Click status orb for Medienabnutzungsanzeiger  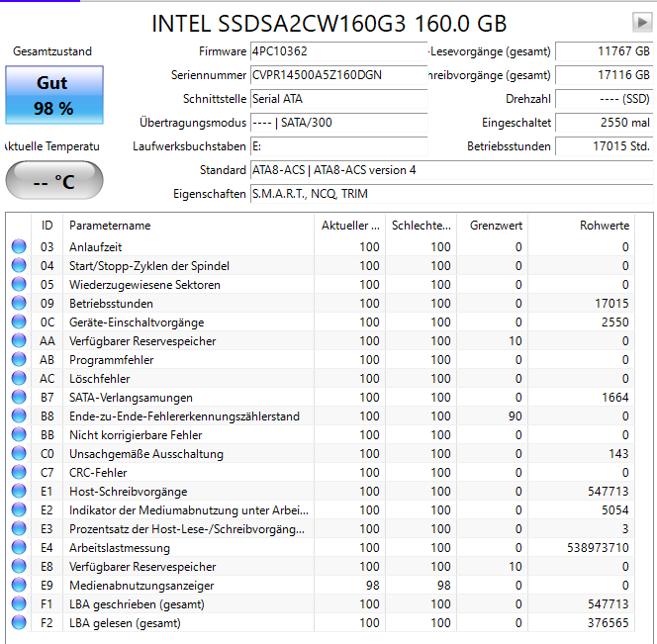coord(19,586)
